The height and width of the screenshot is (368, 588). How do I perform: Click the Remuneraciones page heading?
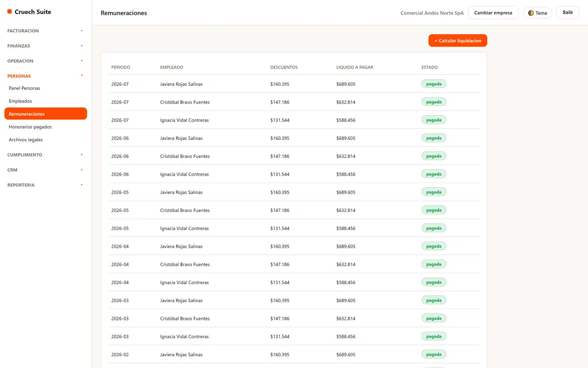[123, 13]
